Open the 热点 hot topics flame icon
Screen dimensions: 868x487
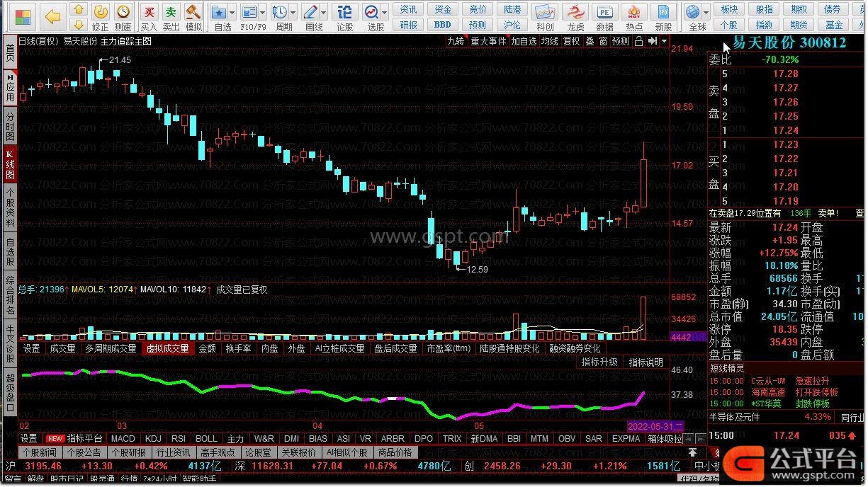click(634, 12)
